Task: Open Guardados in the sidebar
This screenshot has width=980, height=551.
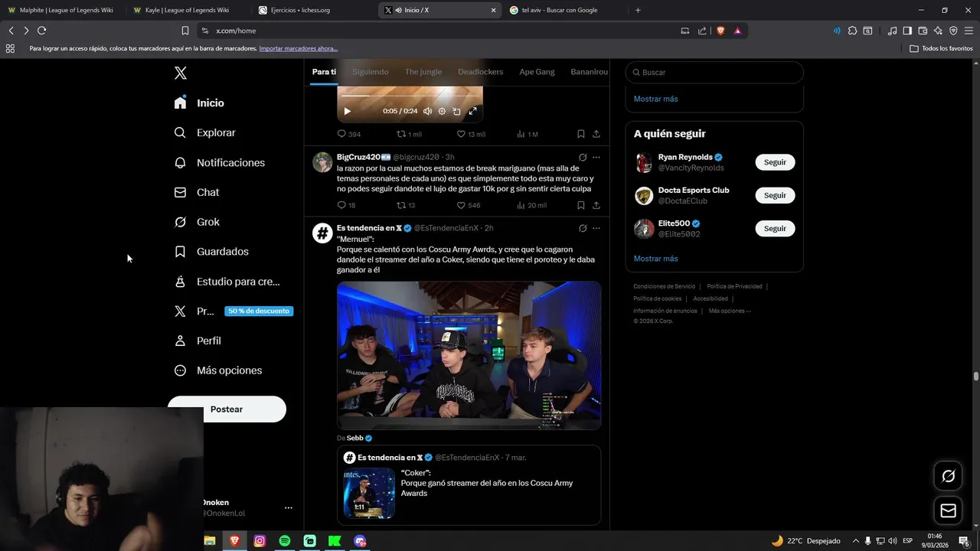Action: coord(211,251)
